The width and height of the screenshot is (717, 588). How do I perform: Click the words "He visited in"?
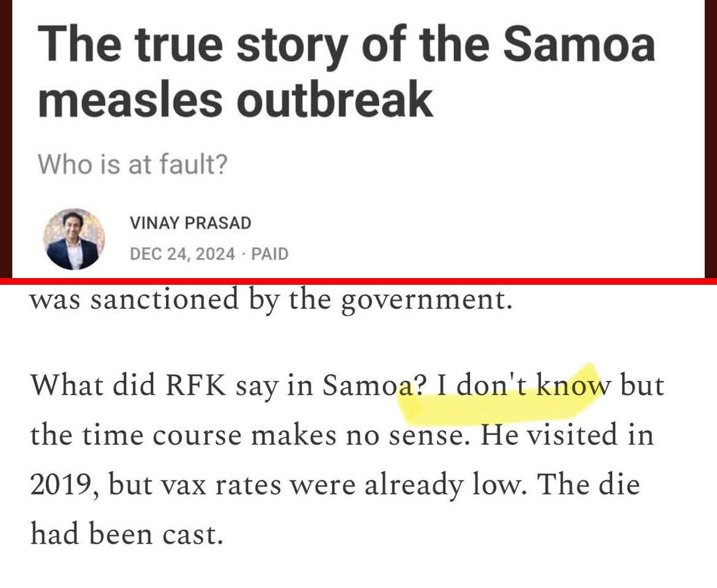567,434
